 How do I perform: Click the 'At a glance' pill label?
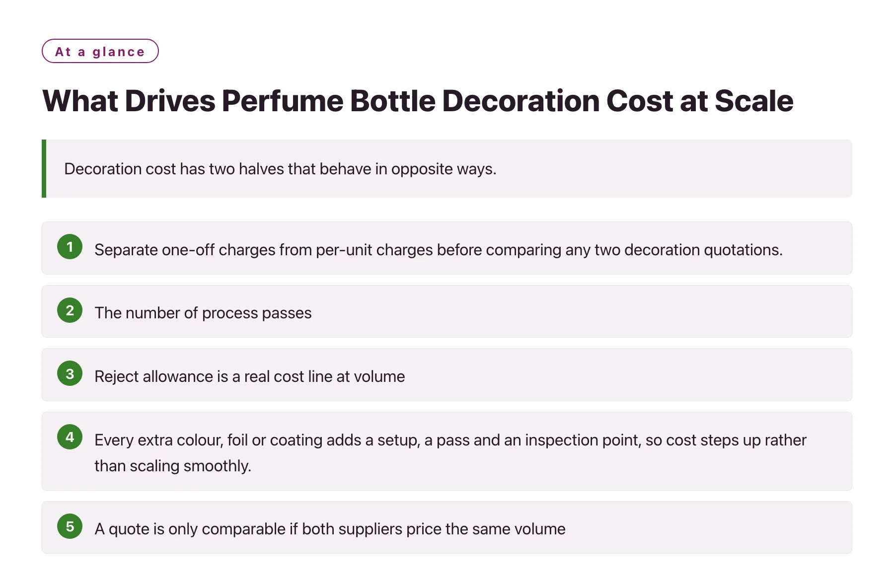[100, 51]
